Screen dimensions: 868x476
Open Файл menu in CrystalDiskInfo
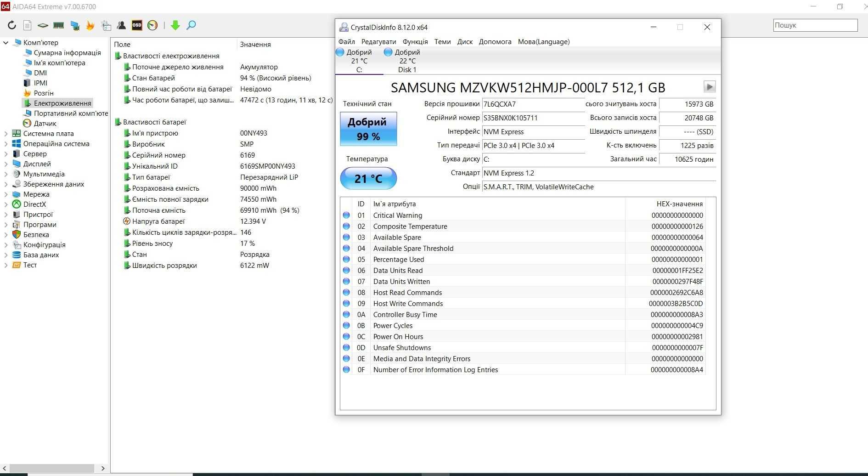point(347,41)
